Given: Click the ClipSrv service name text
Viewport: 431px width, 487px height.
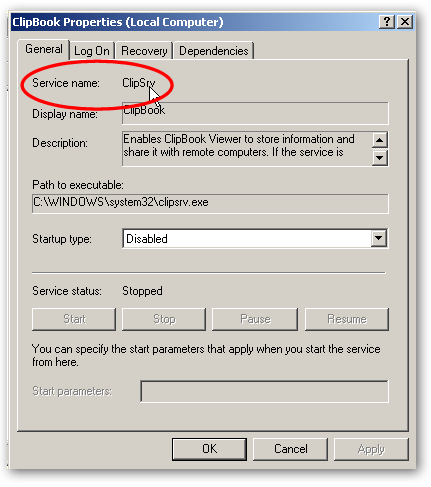Looking at the screenshot, I should (x=139, y=83).
